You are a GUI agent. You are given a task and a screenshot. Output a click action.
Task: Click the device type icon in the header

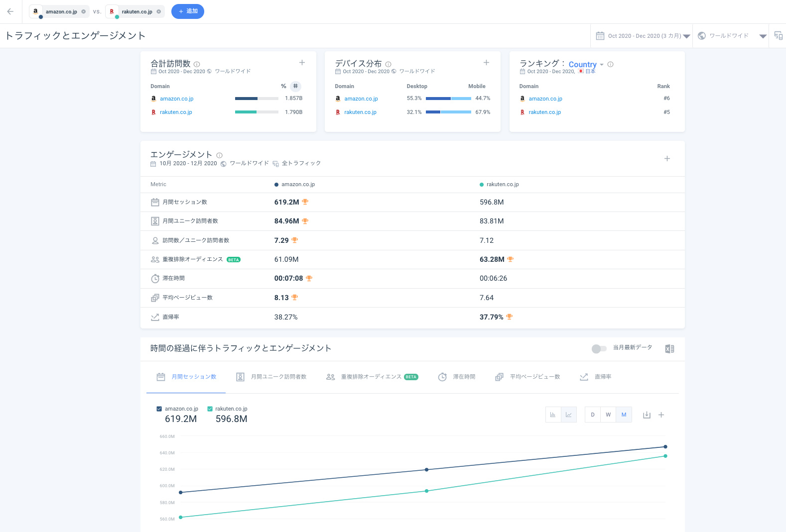[778, 35]
